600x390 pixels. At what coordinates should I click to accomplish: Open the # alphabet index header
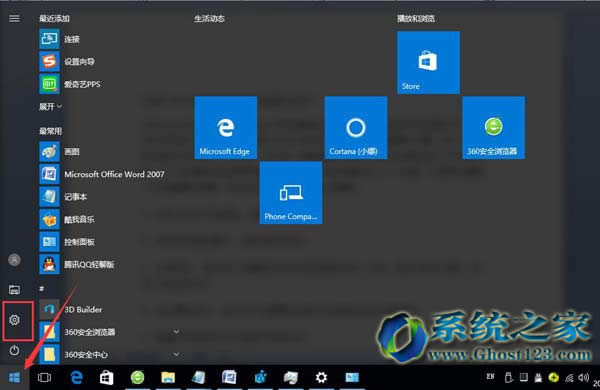coord(42,288)
